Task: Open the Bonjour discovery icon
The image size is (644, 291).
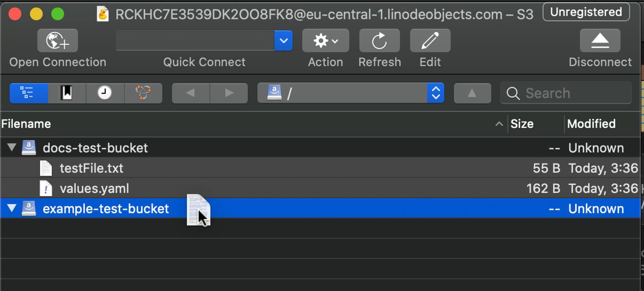Action: pos(143,93)
